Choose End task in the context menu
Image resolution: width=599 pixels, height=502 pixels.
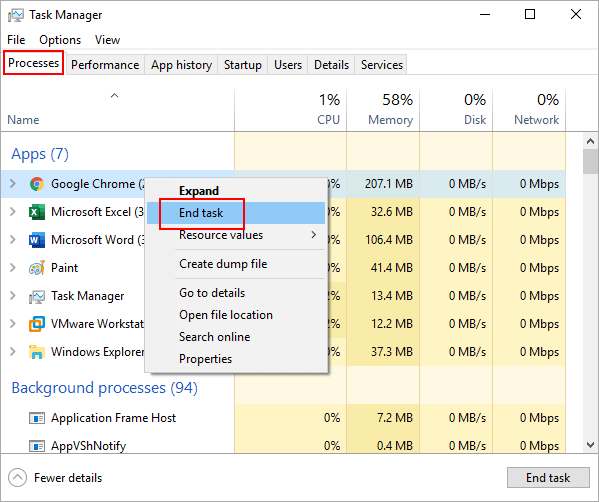236,213
